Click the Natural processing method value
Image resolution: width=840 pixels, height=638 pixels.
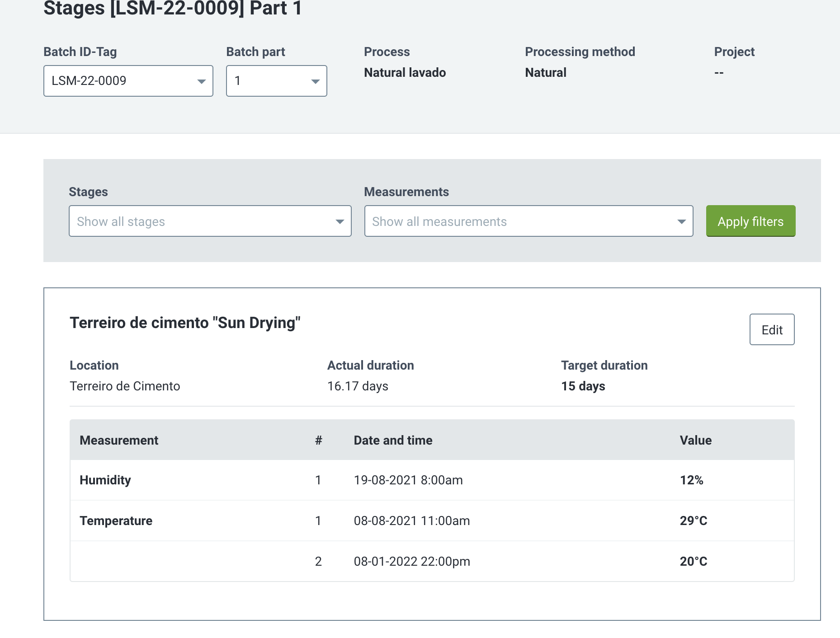coord(546,72)
